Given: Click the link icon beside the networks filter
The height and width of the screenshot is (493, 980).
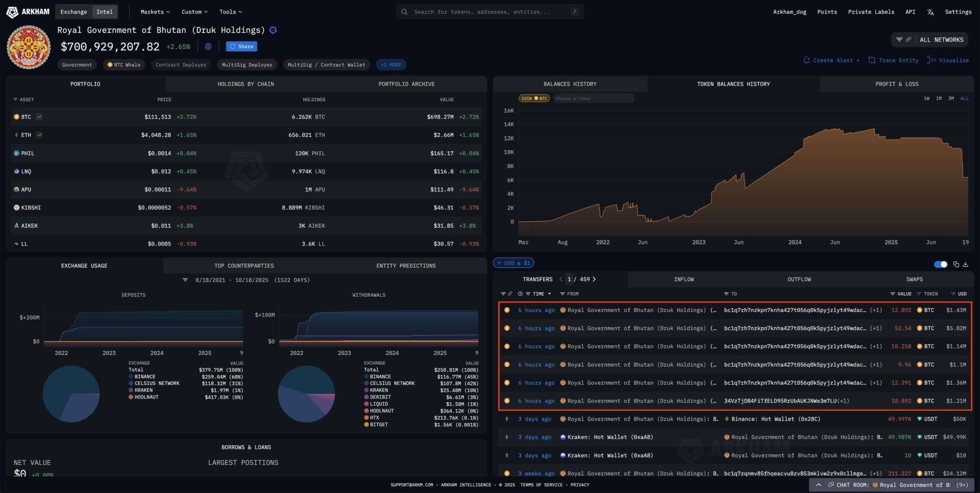Looking at the screenshot, I should pos(908,39).
